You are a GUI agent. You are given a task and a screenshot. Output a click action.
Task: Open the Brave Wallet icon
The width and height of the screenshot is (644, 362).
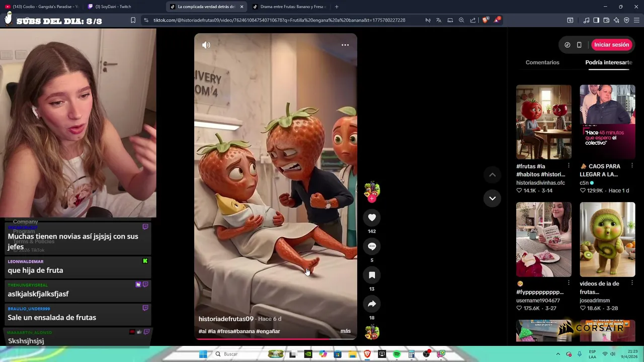(x=606, y=20)
